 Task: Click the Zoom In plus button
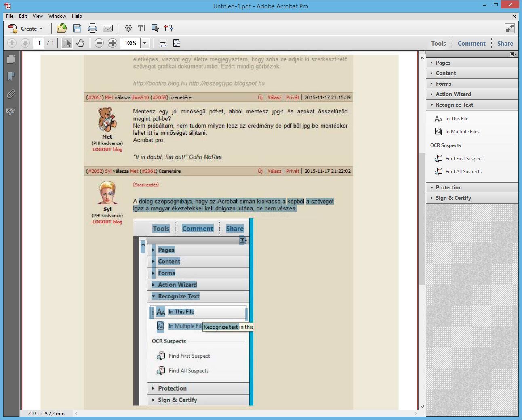point(113,43)
